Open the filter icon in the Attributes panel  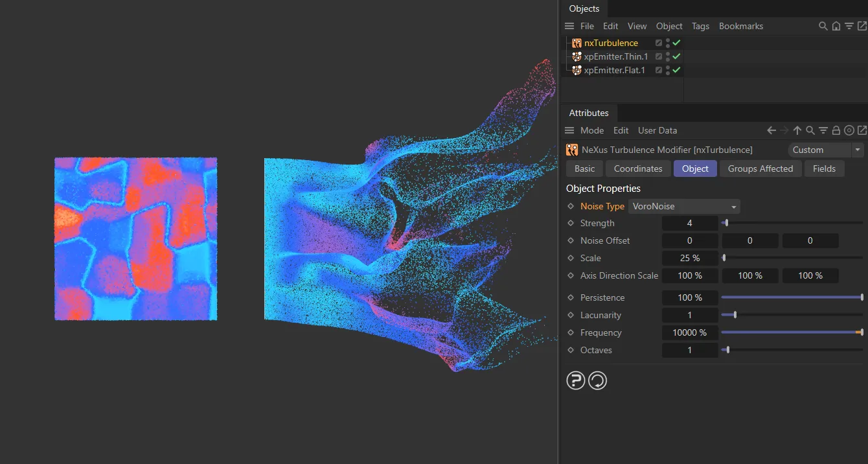(823, 130)
